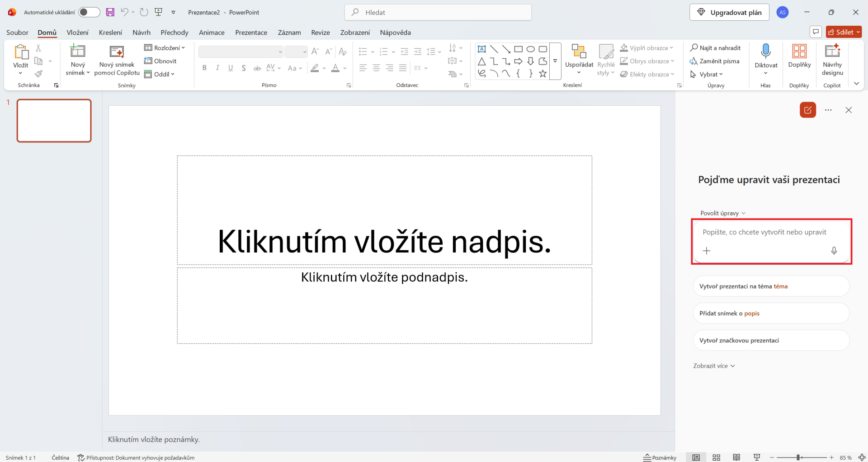Image resolution: width=868 pixels, height=462 pixels.
Task: Click the Sdílet share button
Action: click(x=844, y=32)
